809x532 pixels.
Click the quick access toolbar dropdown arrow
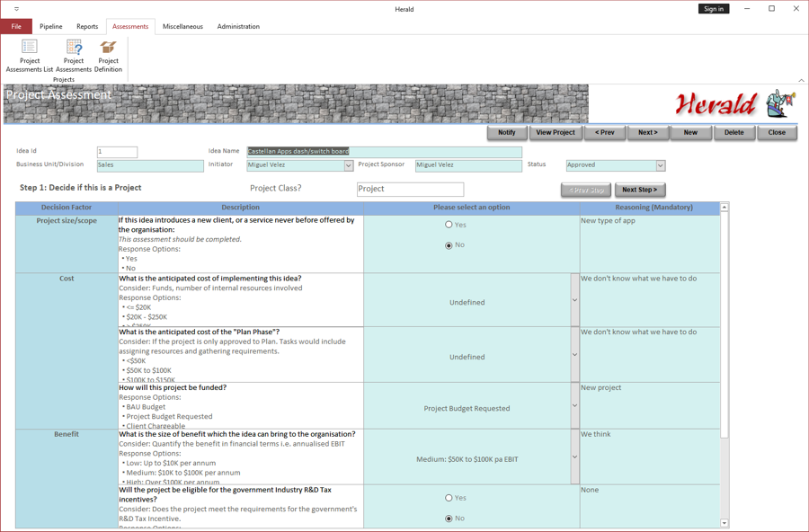pyautogui.click(x=16, y=9)
